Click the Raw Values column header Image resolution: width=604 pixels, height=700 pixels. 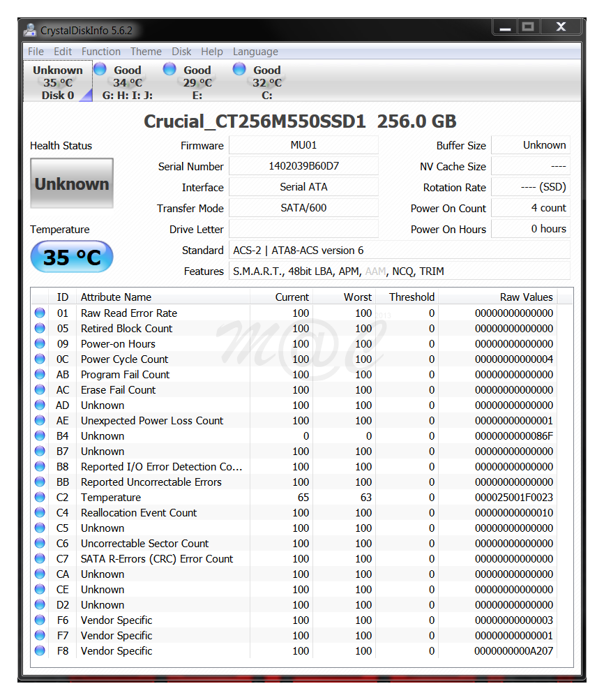pyautogui.click(x=498, y=297)
